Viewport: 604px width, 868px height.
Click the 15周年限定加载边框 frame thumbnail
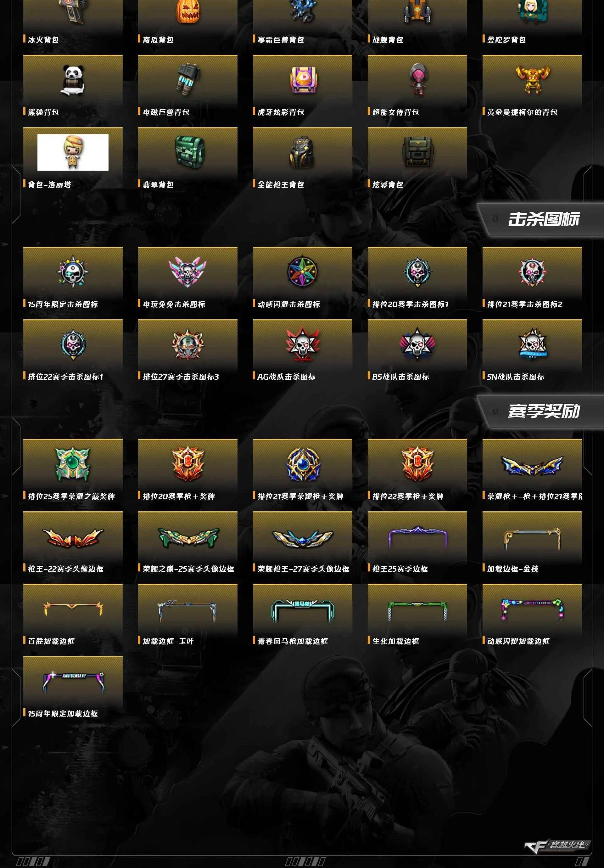tap(73, 682)
